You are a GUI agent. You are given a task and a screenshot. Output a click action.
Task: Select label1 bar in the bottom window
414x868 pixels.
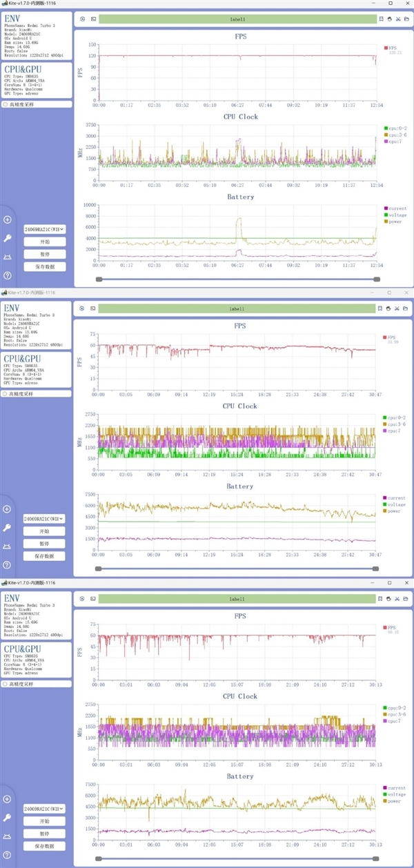pos(237,598)
